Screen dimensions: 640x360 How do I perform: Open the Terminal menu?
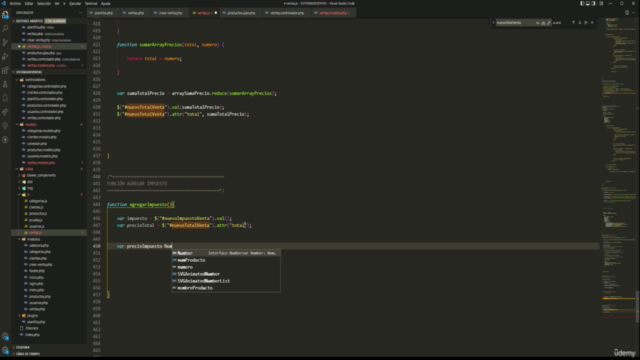point(91,3)
